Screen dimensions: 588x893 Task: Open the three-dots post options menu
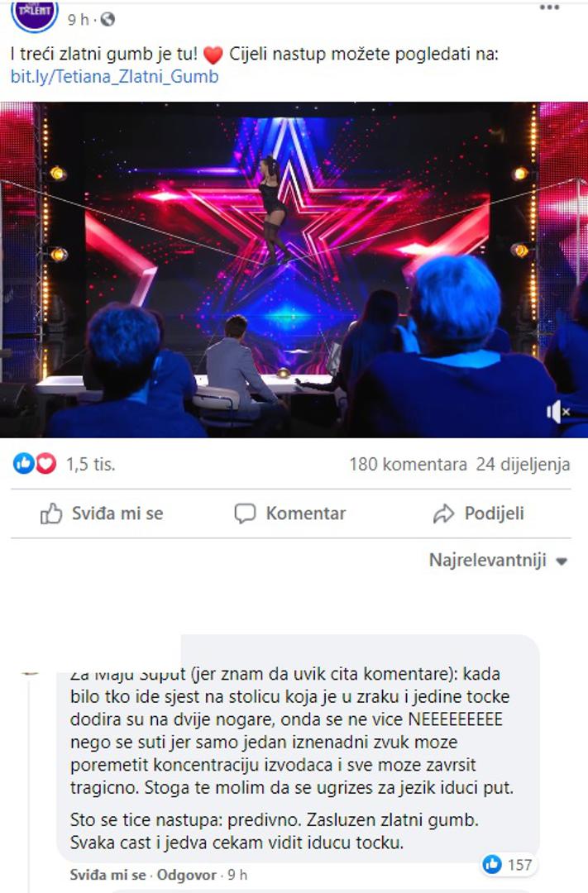pos(549,7)
